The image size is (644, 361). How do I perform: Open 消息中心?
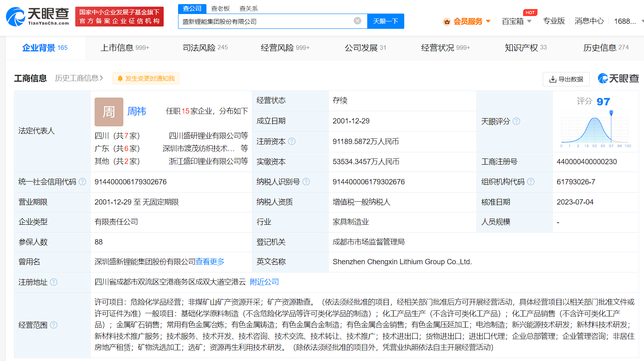[x=589, y=21]
